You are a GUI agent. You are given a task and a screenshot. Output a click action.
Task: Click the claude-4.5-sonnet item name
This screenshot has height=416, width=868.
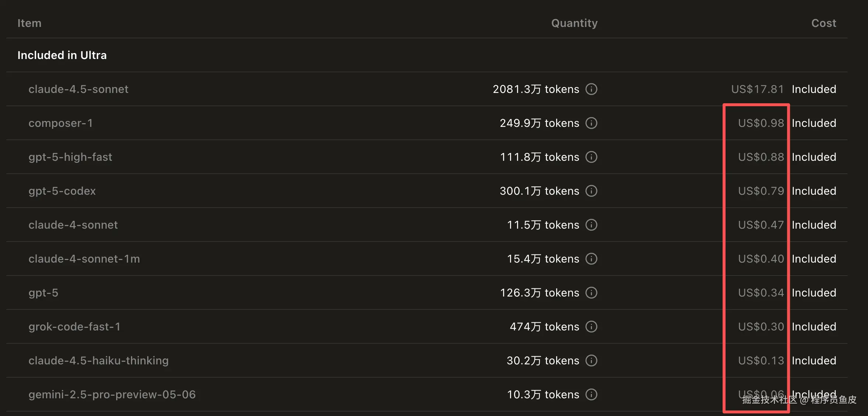click(x=78, y=89)
